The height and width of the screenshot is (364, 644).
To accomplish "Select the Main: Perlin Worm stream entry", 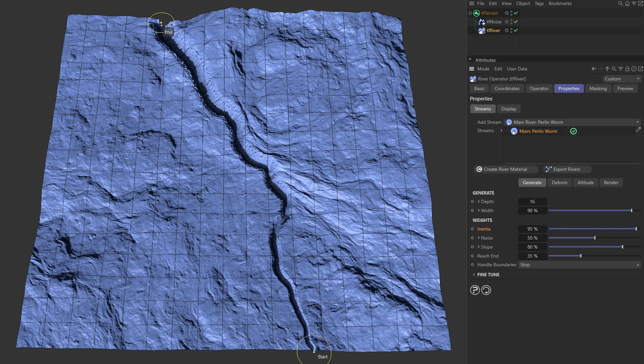I will pyautogui.click(x=538, y=131).
